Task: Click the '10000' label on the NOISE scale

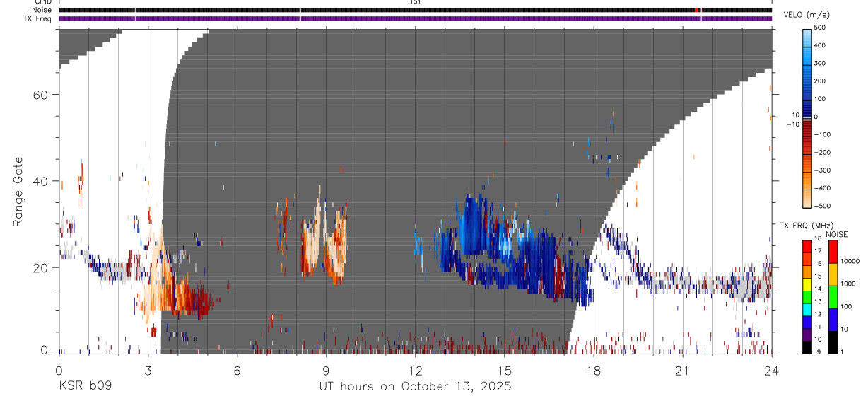Action: [850, 262]
